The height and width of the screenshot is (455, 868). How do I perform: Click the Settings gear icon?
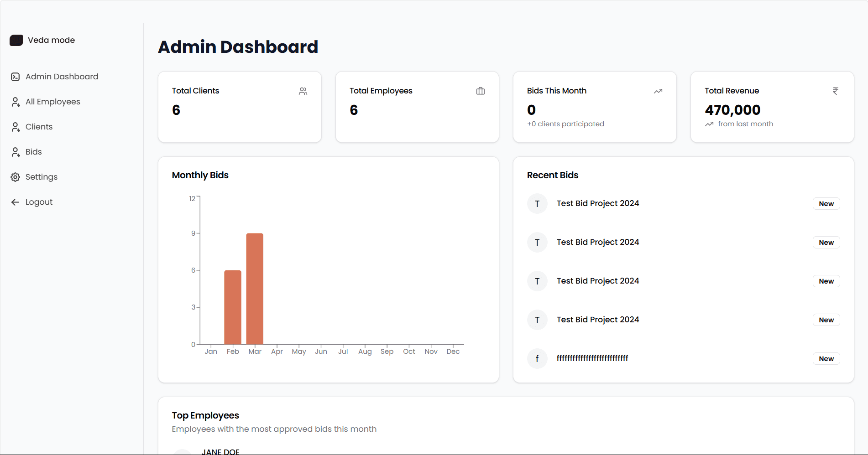coord(16,177)
